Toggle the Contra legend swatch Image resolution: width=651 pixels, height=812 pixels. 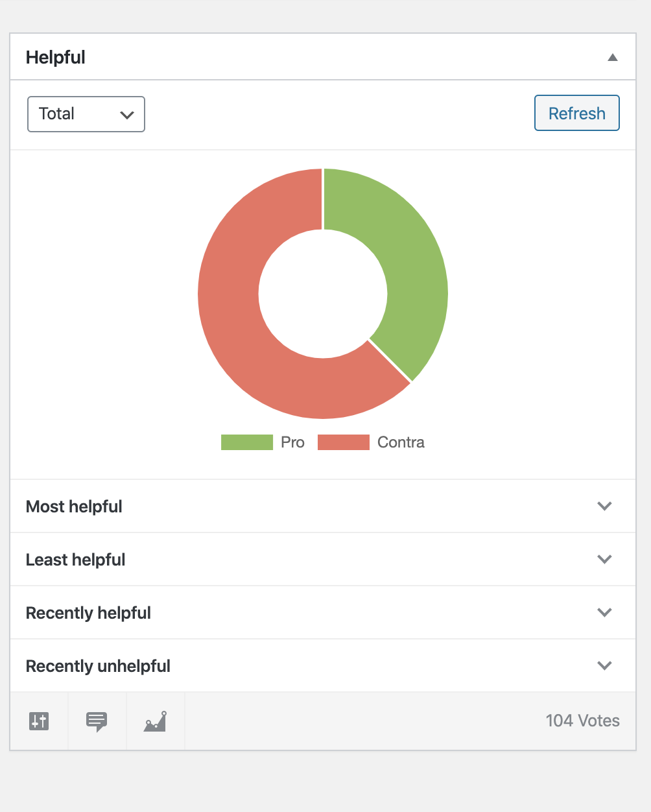pos(344,442)
